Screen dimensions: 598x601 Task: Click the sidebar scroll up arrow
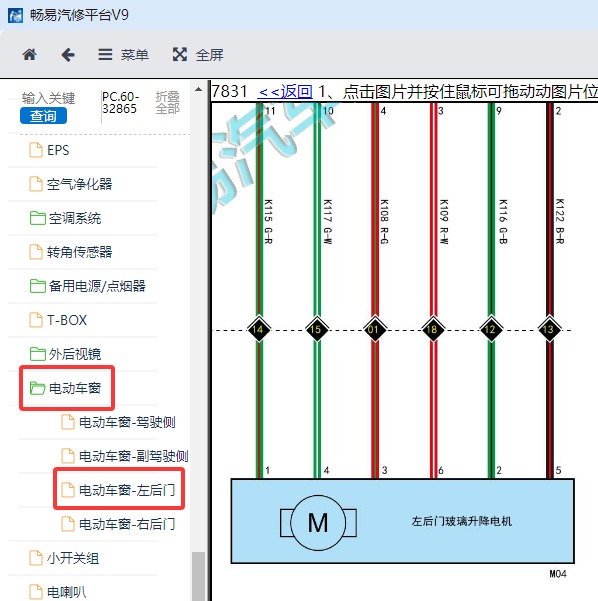tap(198, 89)
